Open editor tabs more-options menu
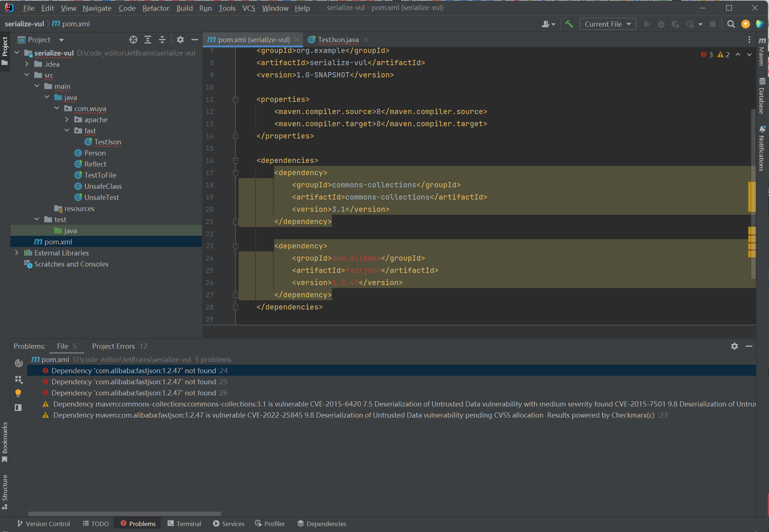 pyautogui.click(x=749, y=40)
